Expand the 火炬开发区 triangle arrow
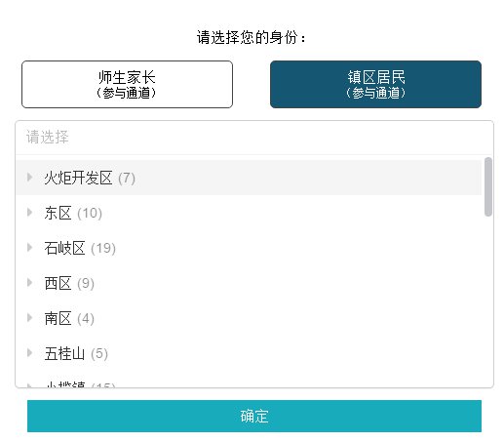The height and width of the screenshot is (441, 504). click(29, 178)
